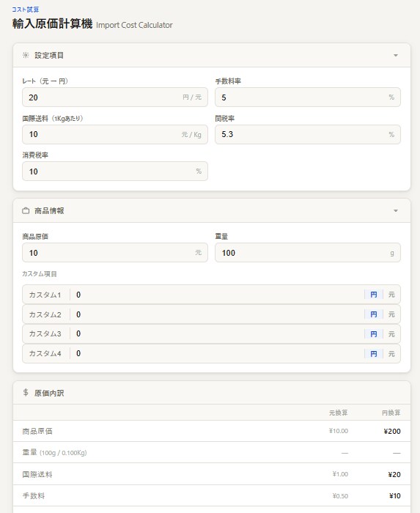This screenshot has height=513, width=420.
Task: Click the コスト試算 link at top
Action: point(26,10)
